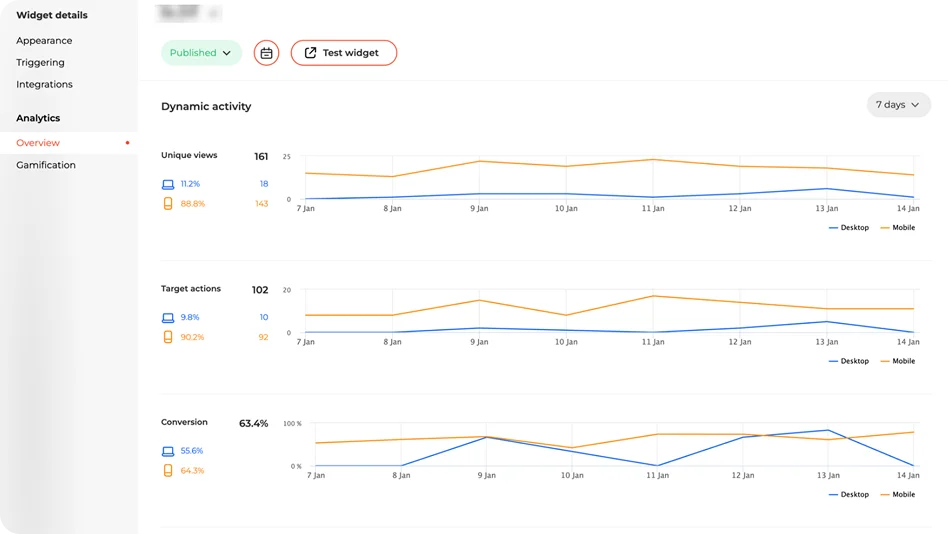Click the mobile icon under Target actions

(168, 337)
